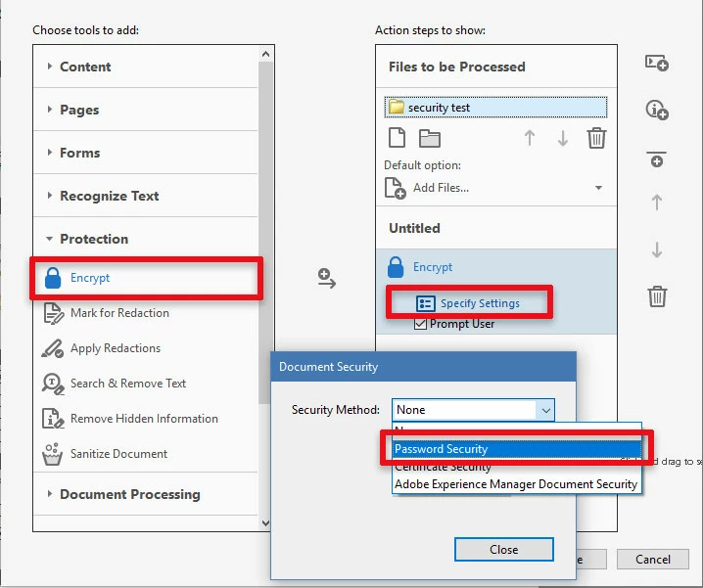703x588 pixels.
Task: Click the add file icon under security test
Action: (x=397, y=138)
